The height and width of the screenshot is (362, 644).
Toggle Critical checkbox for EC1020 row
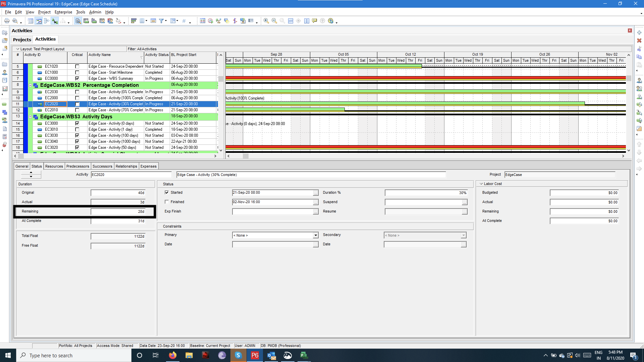[77, 66]
